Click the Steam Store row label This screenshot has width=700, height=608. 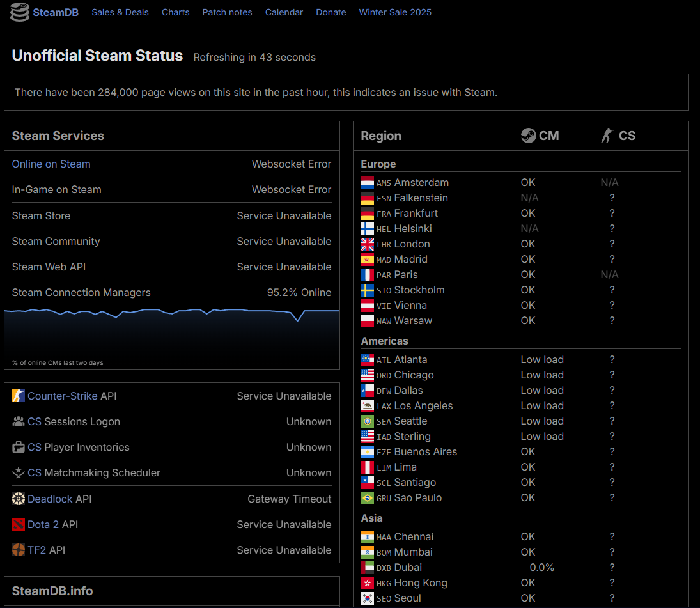pos(41,215)
